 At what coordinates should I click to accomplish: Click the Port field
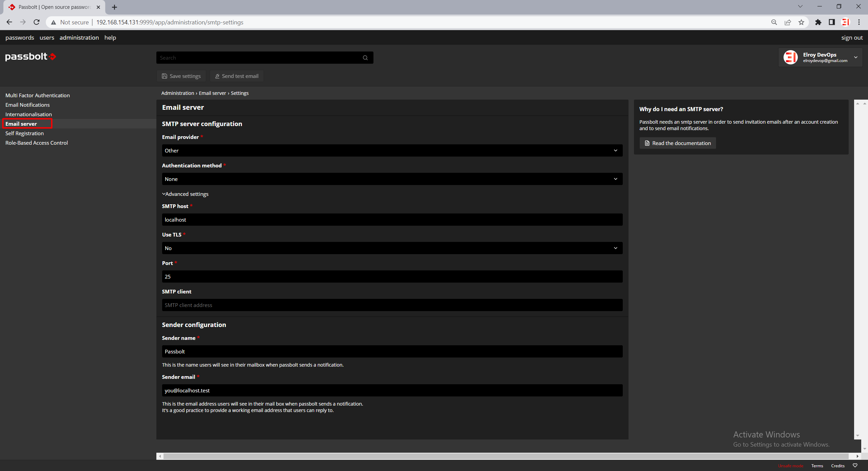point(392,277)
